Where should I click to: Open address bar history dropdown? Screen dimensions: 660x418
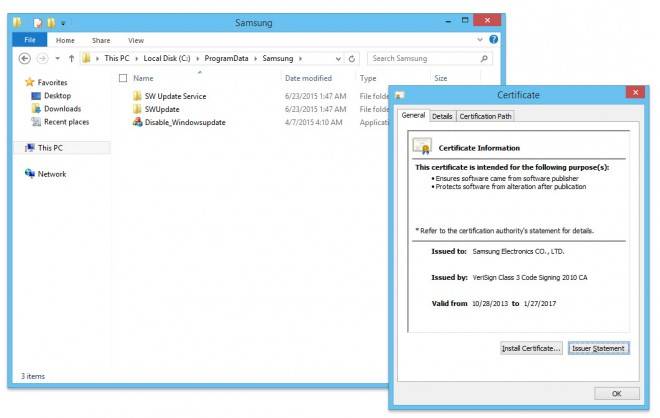tap(338, 59)
